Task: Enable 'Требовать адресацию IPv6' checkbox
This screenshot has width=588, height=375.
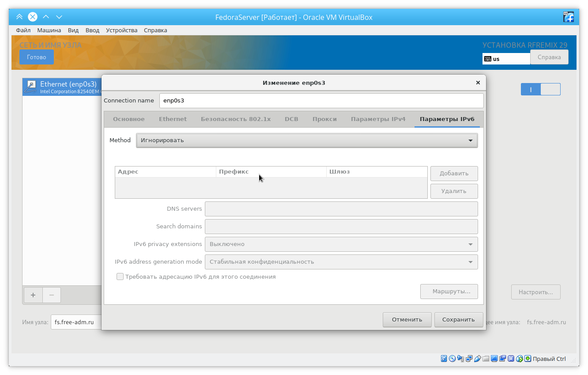Action: 120,277
